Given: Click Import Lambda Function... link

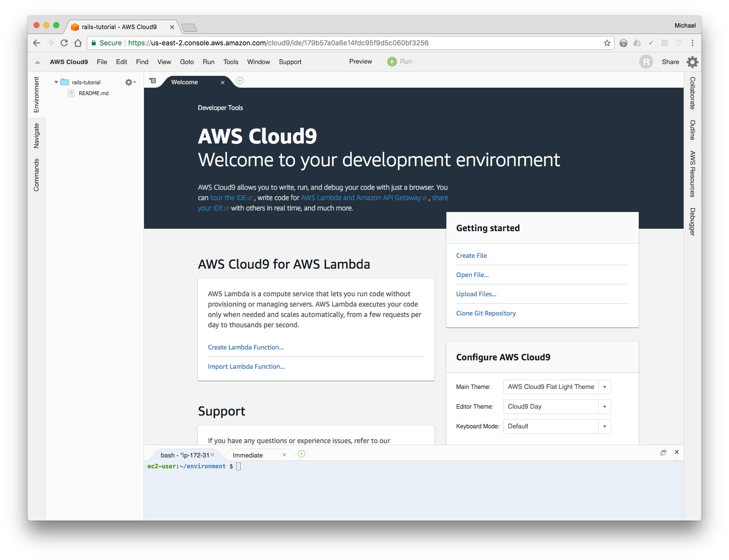Looking at the screenshot, I should coord(246,367).
